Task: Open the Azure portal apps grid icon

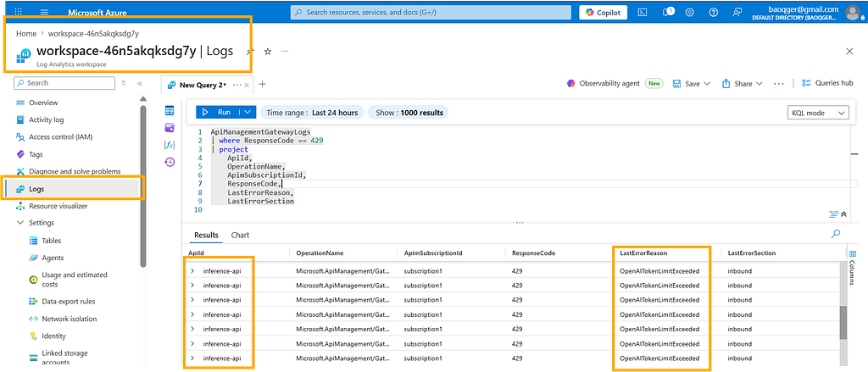Action: (x=18, y=12)
